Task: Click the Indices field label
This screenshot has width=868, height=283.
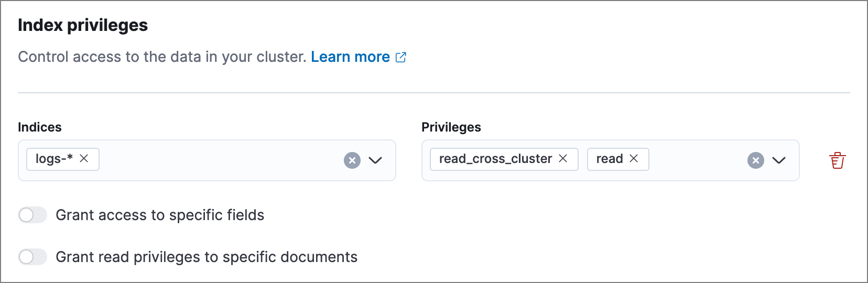Action: (x=40, y=127)
